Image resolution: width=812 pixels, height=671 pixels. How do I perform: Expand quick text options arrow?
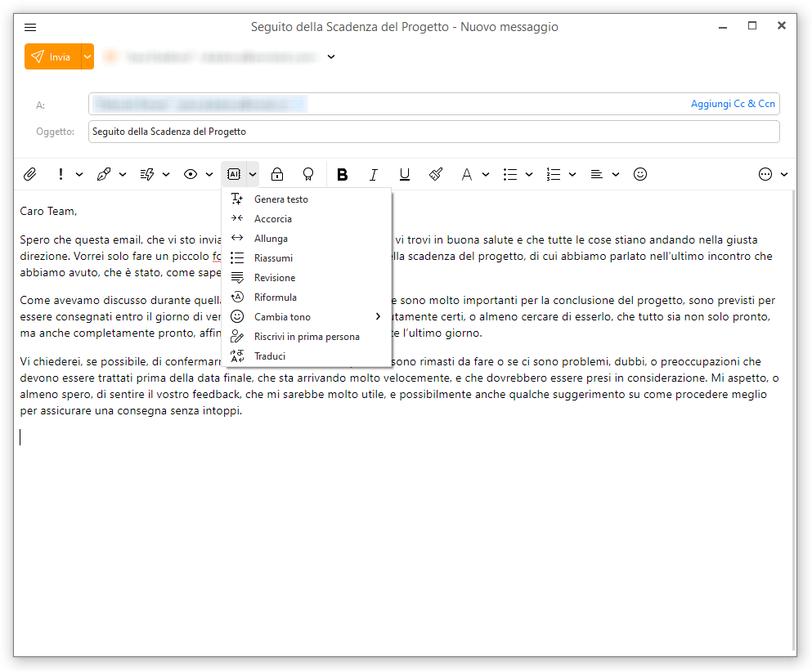[x=166, y=174]
